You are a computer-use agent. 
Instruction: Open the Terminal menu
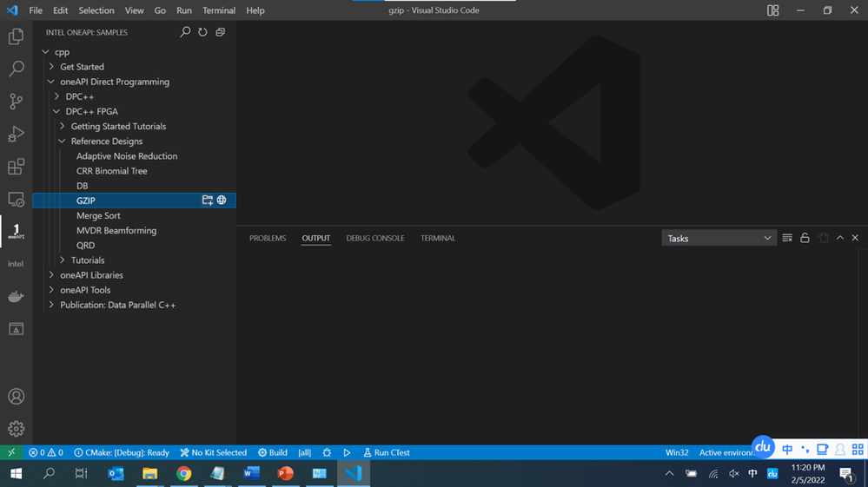[219, 10]
